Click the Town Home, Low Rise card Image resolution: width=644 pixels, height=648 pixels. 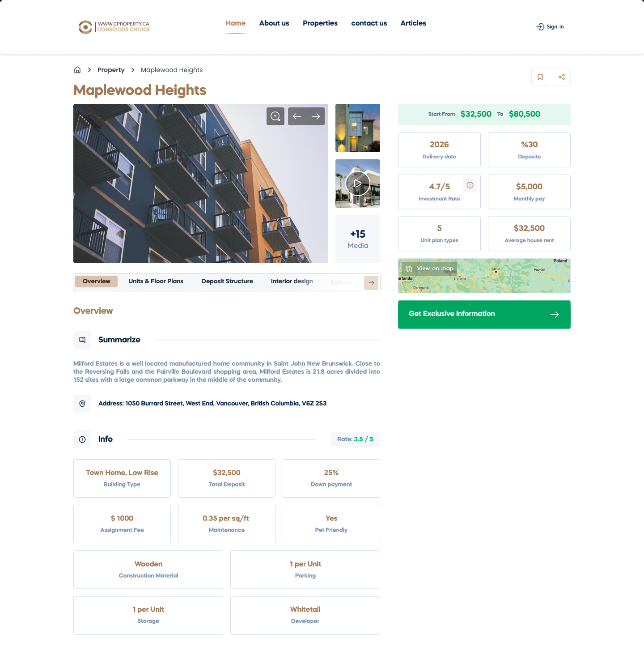[122, 478]
